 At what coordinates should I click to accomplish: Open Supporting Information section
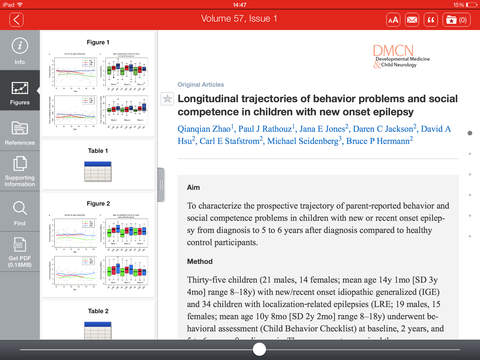tap(20, 171)
